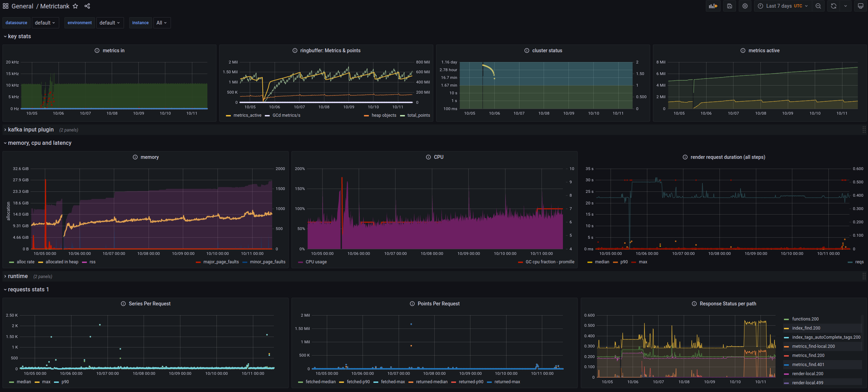This screenshot has height=392, width=868.
Task: Open the datasource default dropdown
Action: pyautogui.click(x=45, y=22)
